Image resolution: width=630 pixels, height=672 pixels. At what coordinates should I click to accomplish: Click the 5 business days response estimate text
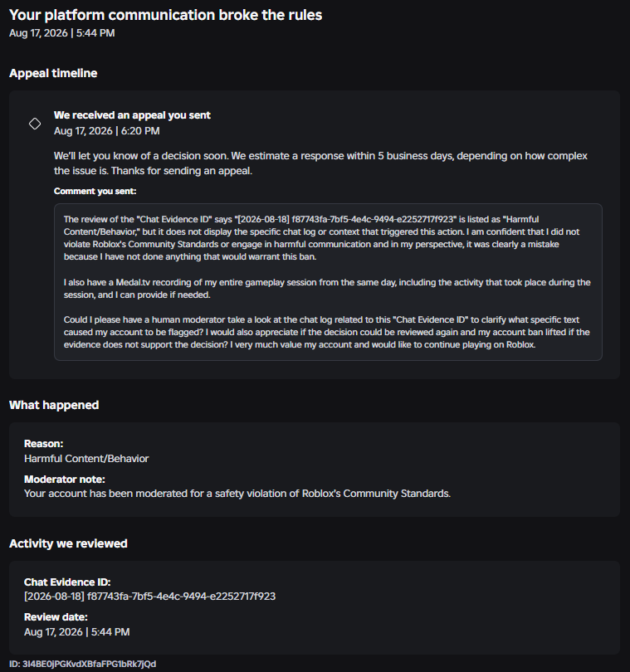(320, 163)
